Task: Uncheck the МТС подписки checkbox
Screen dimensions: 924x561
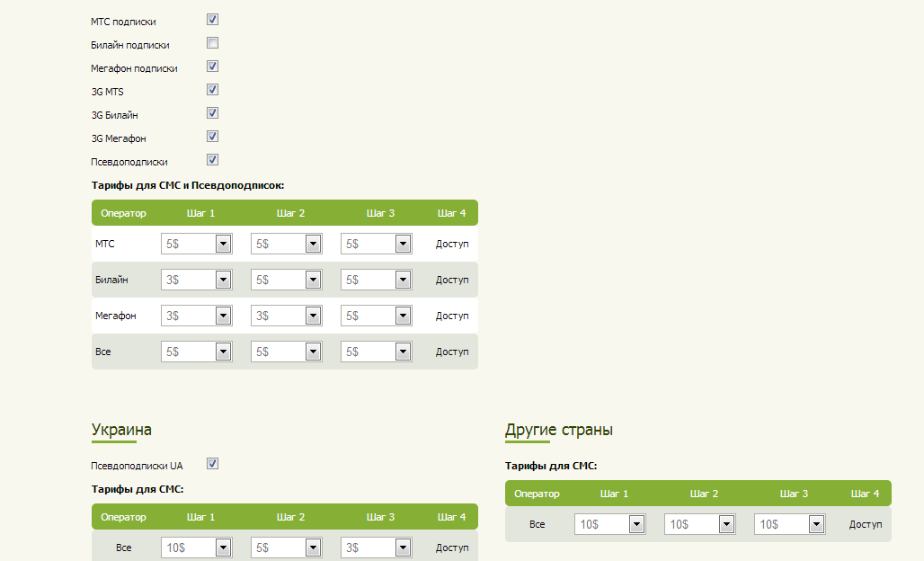Action: [213, 20]
